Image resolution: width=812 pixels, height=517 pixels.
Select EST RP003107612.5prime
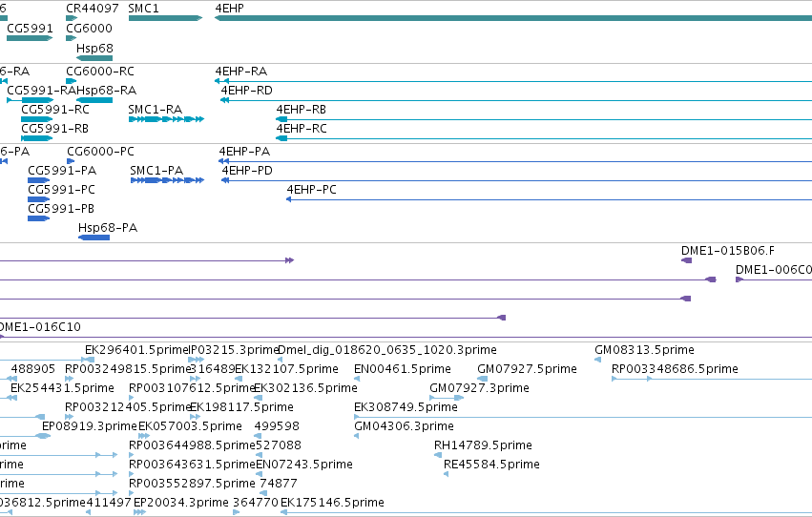[x=131, y=398]
